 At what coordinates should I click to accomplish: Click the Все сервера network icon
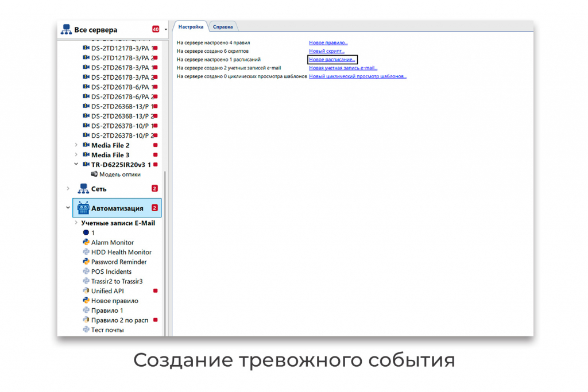[67, 30]
